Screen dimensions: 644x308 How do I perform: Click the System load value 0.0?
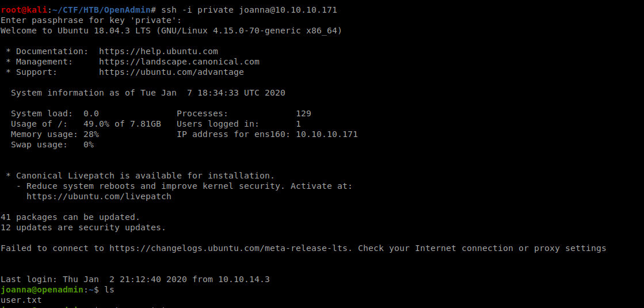(x=91, y=113)
